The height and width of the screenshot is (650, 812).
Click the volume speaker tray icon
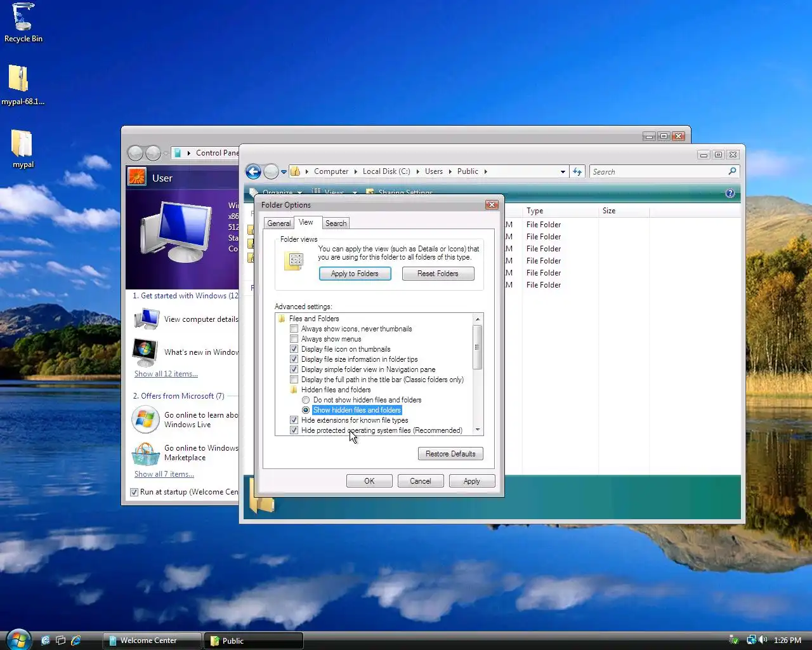click(763, 640)
